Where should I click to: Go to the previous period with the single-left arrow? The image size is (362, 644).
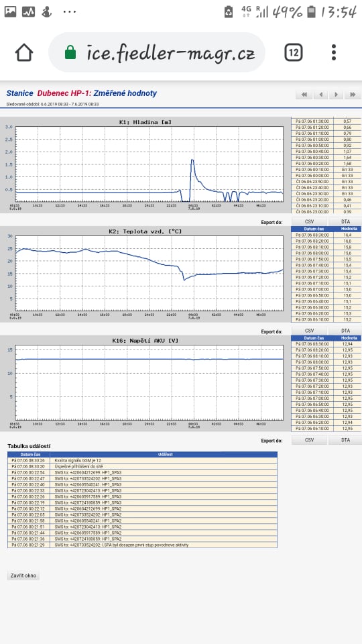click(320, 95)
